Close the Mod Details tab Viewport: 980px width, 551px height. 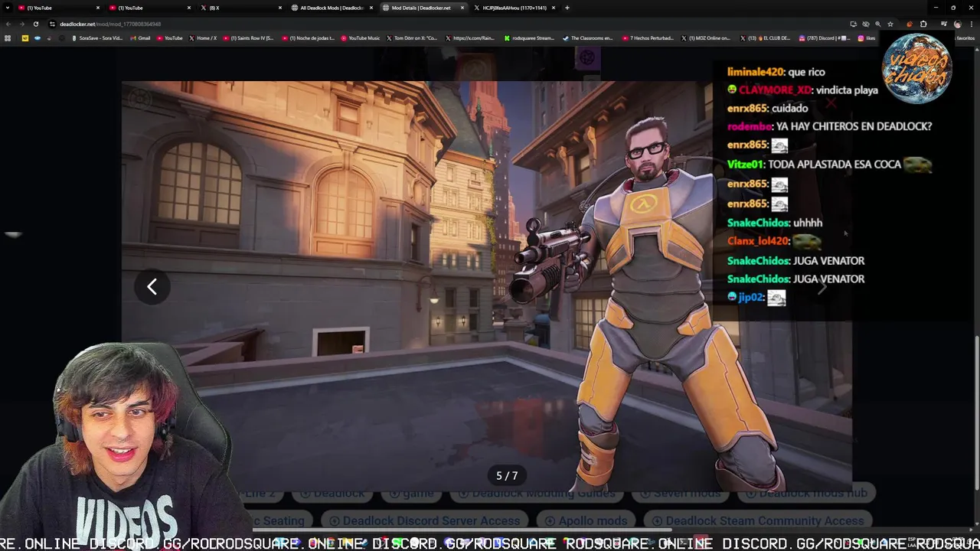coord(462,8)
